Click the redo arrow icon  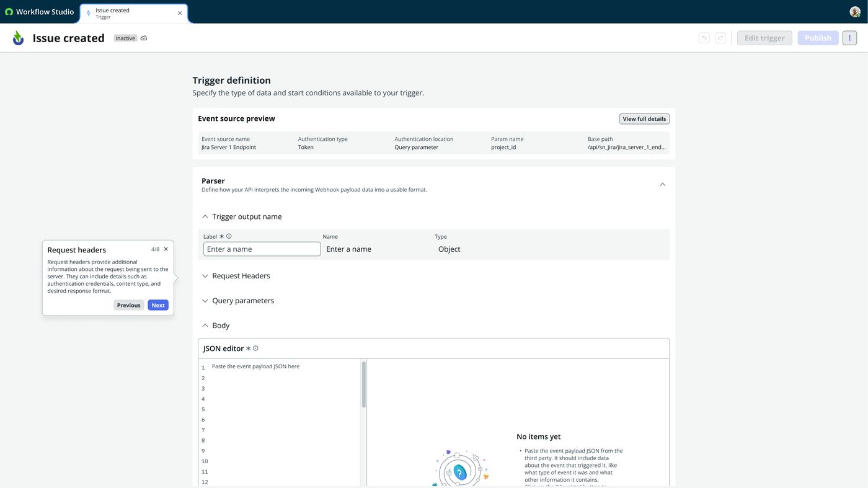[720, 38]
